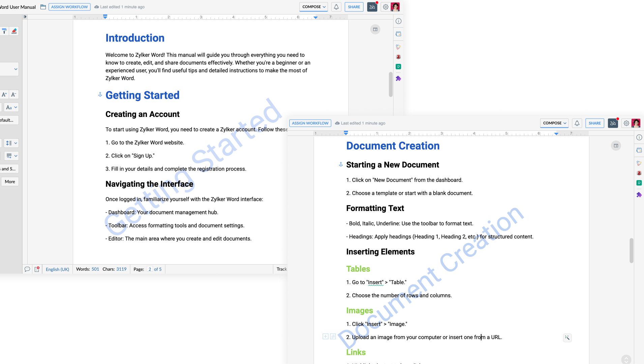Click notification bell in the back window
Screen dimensions: 644x364
(x=336, y=7)
